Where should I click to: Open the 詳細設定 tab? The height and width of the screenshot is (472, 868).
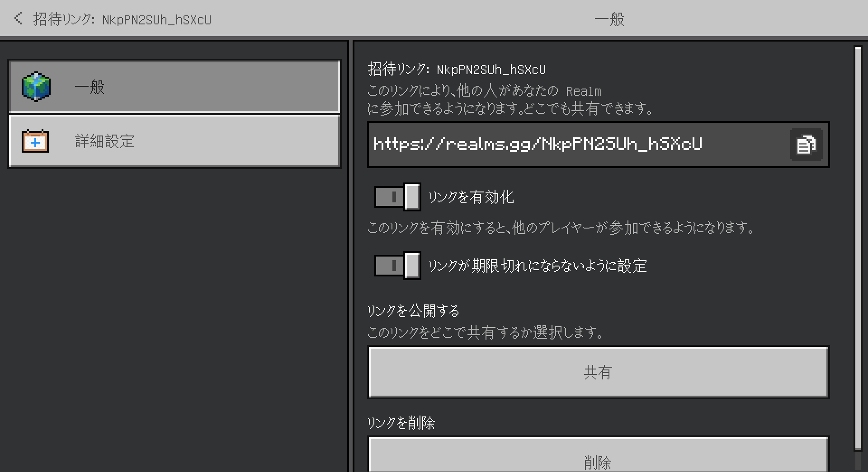coord(175,141)
